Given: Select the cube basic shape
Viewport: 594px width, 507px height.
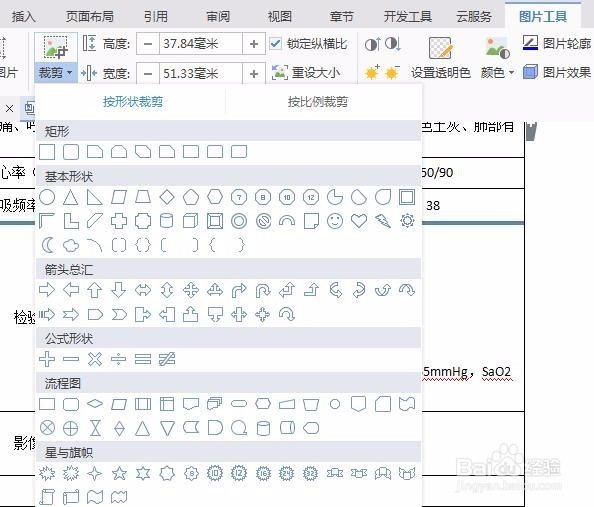Looking at the screenshot, I should pos(191,221).
